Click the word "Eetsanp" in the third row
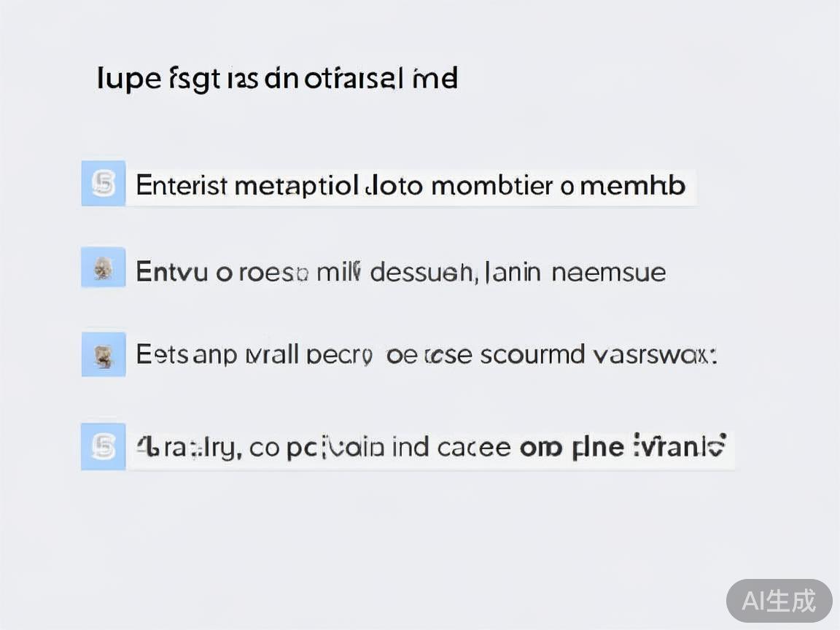This screenshot has height=630, width=840. pos(187,355)
